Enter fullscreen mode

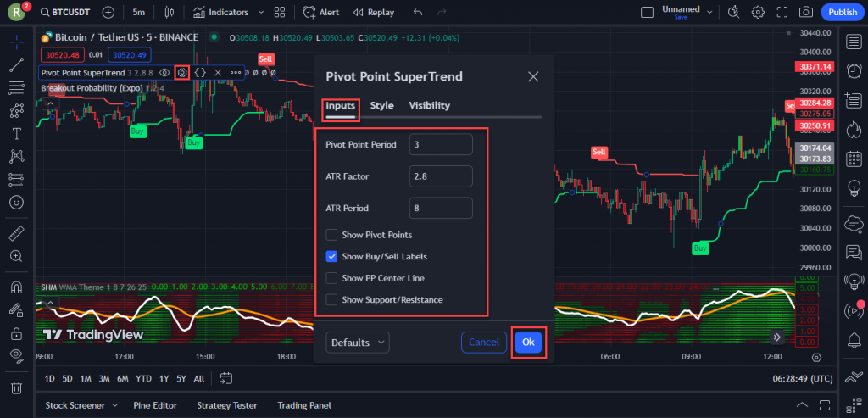[782, 12]
